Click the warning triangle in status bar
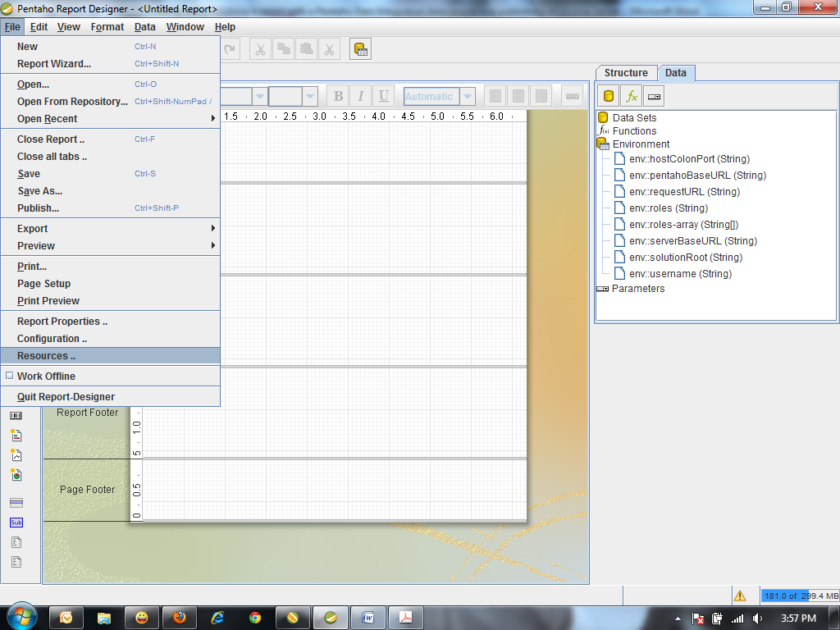 pos(740,596)
